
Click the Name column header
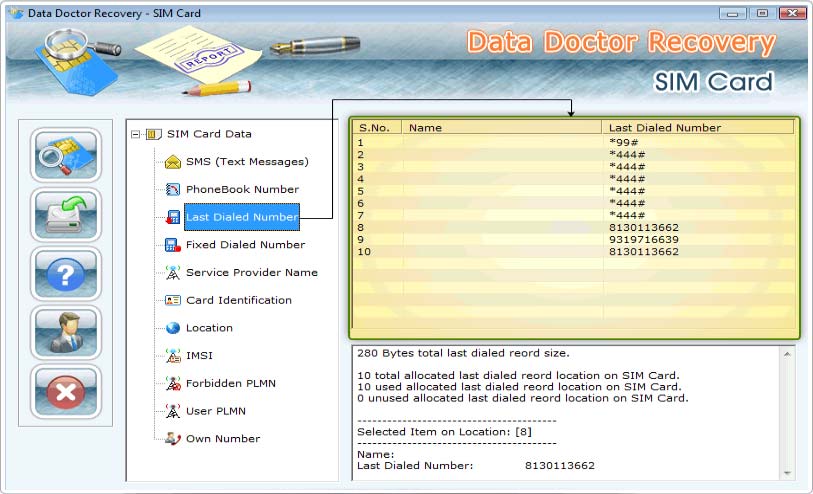[501, 128]
